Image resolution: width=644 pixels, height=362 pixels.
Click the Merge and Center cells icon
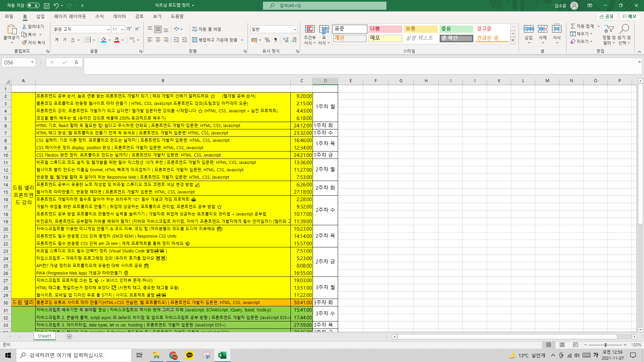(195, 40)
